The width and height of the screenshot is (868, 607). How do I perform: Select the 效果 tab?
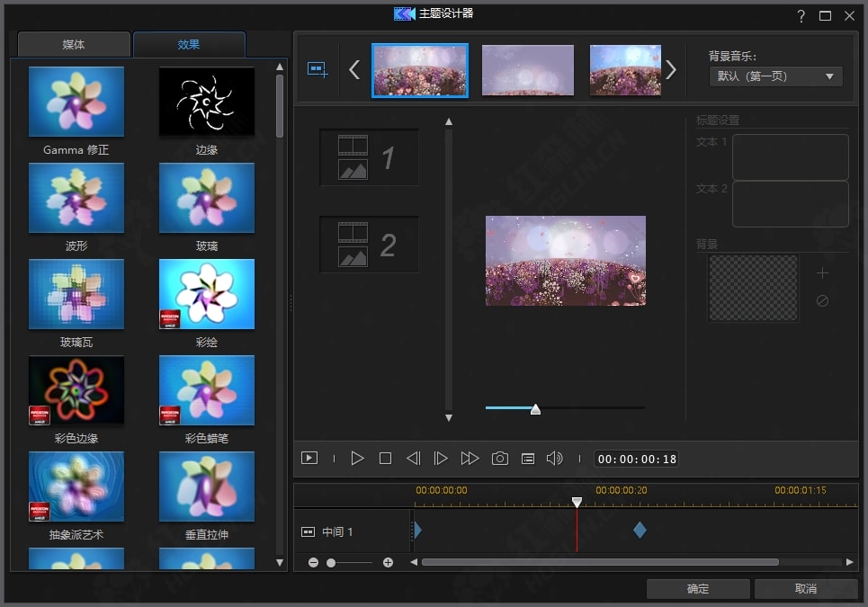[189, 44]
